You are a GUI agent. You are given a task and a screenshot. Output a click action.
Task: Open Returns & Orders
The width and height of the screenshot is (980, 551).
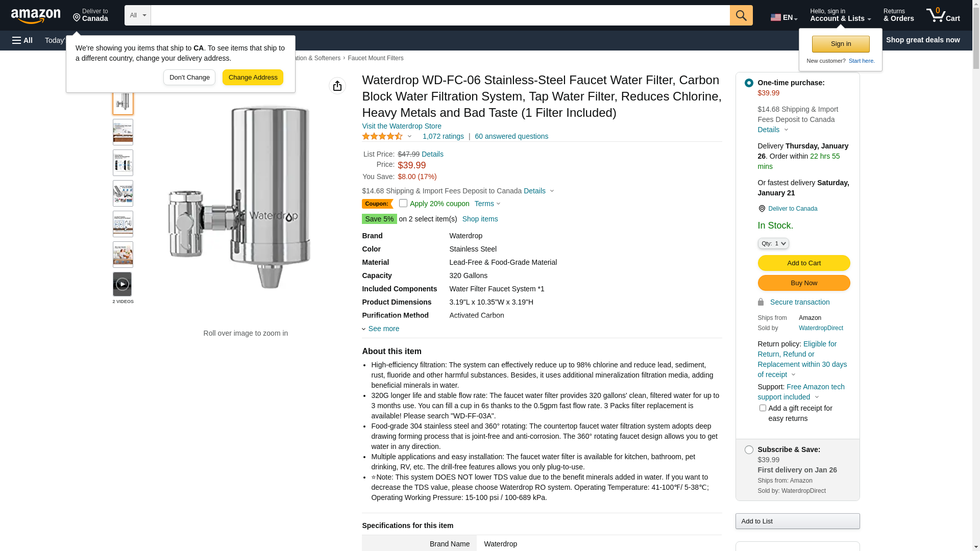[899, 15]
